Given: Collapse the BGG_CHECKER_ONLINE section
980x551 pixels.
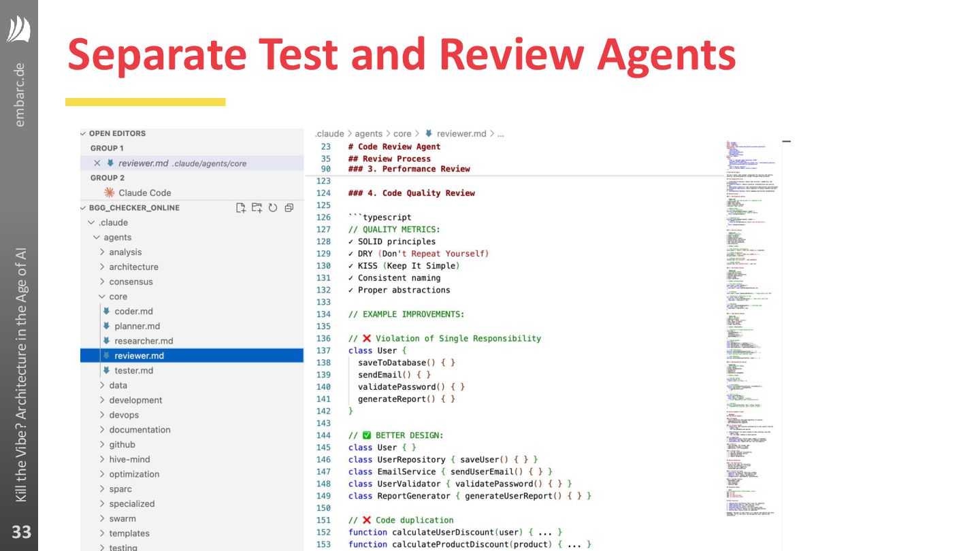Looking at the screenshot, I should point(83,207).
